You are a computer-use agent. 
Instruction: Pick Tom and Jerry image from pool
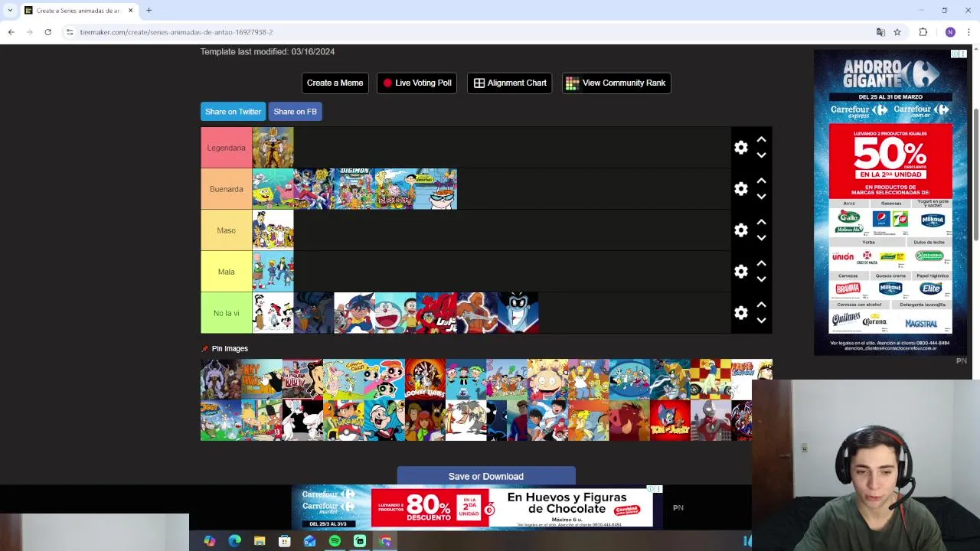coord(670,420)
